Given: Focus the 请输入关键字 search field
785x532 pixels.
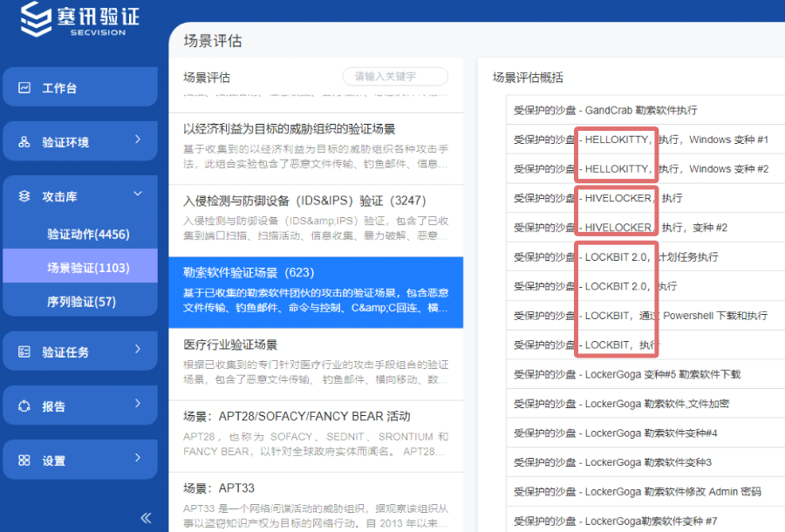Looking at the screenshot, I should [395, 77].
